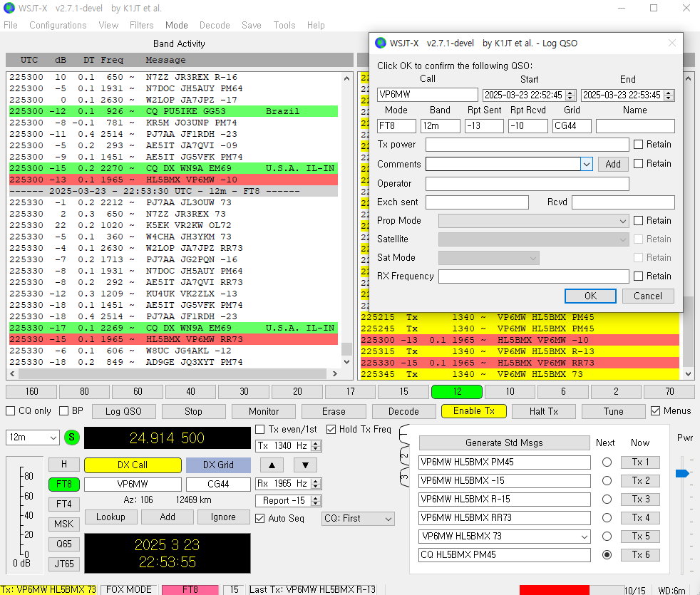This screenshot has height=595, width=700.
Task: Open the Comments dropdown in Log QSO
Action: [586, 164]
